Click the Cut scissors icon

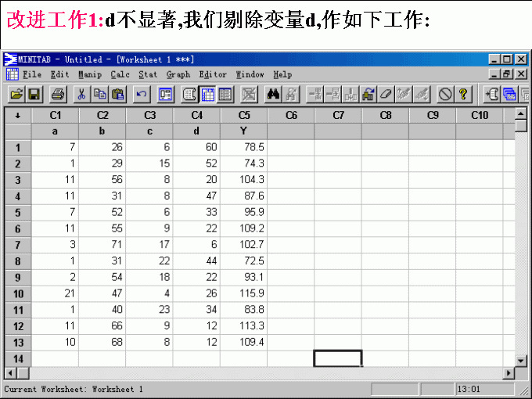(x=81, y=95)
